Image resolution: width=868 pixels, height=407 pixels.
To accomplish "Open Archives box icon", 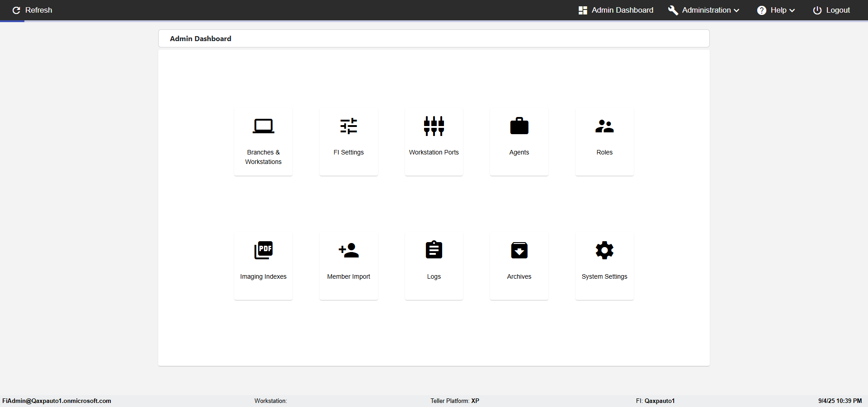I will [x=519, y=250].
